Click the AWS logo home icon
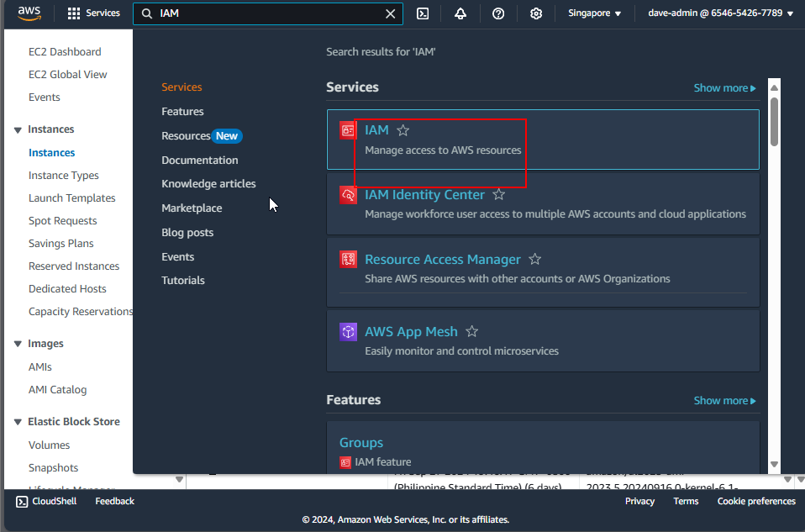The height and width of the screenshot is (532, 805). click(x=29, y=13)
